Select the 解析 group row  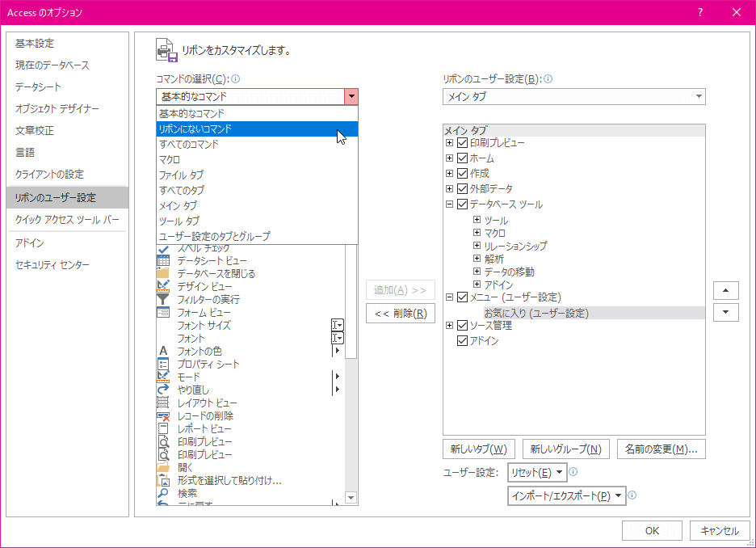pyautogui.click(x=494, y=259)
